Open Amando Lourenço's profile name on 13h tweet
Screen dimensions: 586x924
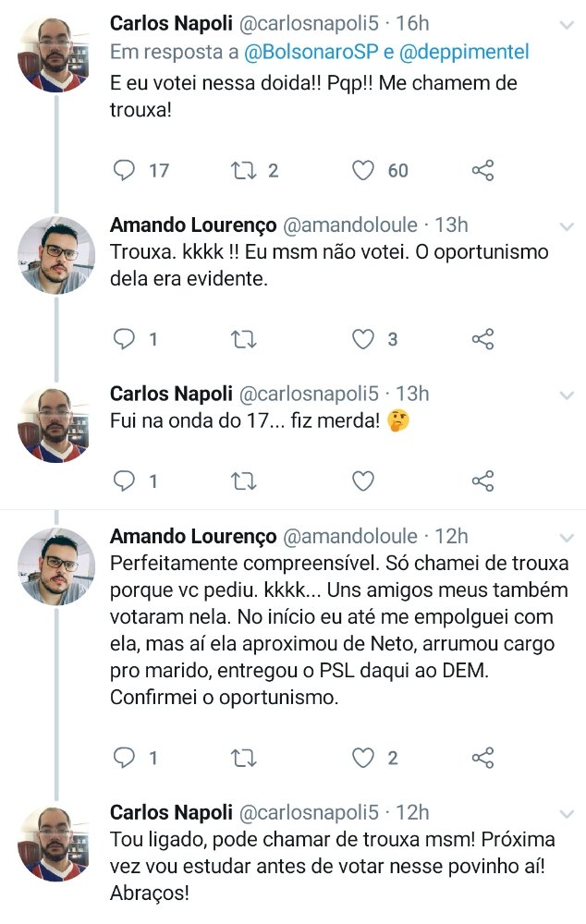(x=192, y=225)
